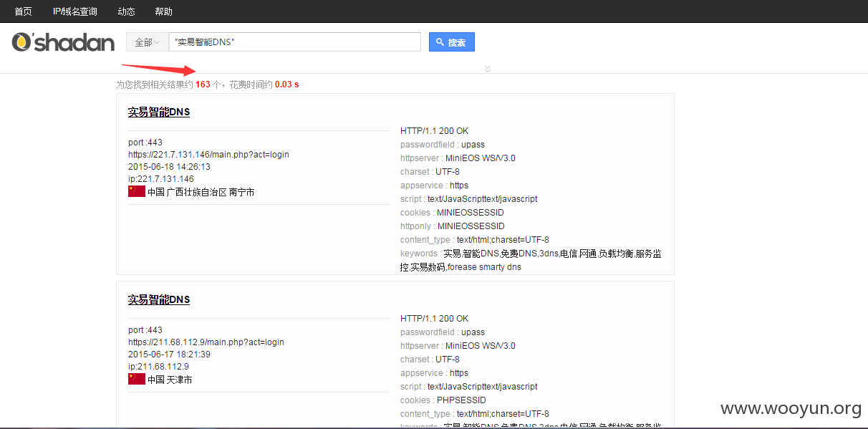The height and width of the screenshot is (429, 868).
Task: Click URL https://211.68.112.9/main.php?act=login
Action: (206, 342)
